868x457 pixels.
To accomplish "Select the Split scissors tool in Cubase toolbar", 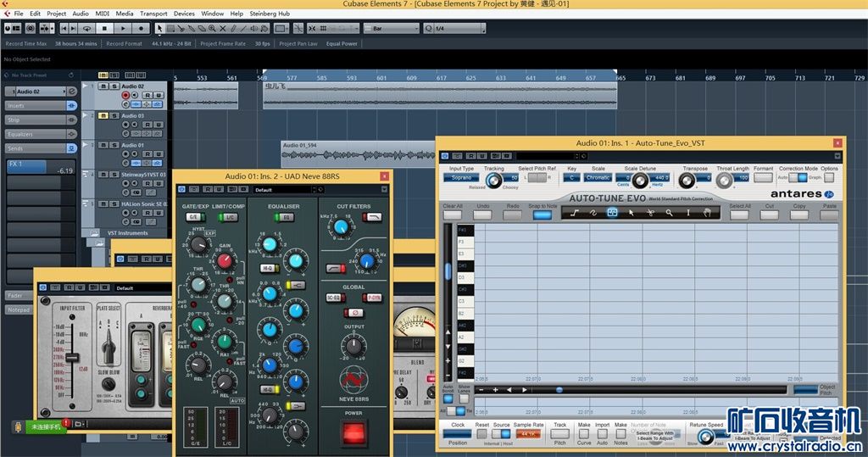I will [x=181, y=28].
